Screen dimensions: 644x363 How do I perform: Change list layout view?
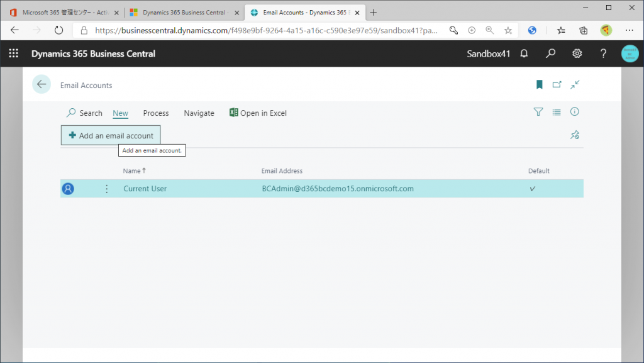click(x=557, y=112)
